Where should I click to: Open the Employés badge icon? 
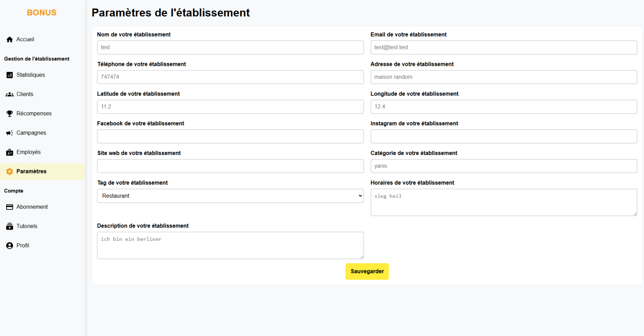pos(9,153)
